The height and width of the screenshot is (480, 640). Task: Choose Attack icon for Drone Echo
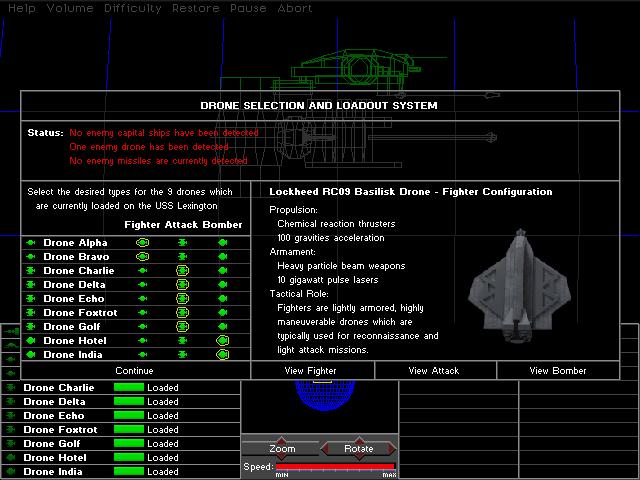point(182,298)
